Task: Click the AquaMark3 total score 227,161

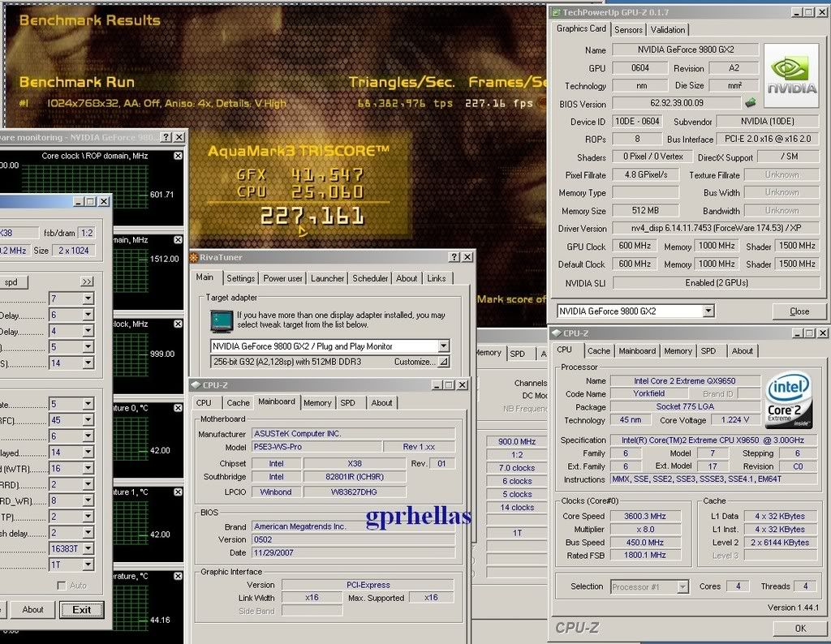Action: pyautogui.click(x=312, y=216)
